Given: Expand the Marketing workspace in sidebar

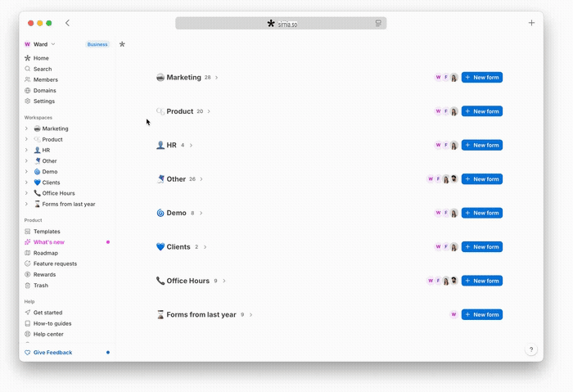Looking at the screenshot, I should 26,128.
